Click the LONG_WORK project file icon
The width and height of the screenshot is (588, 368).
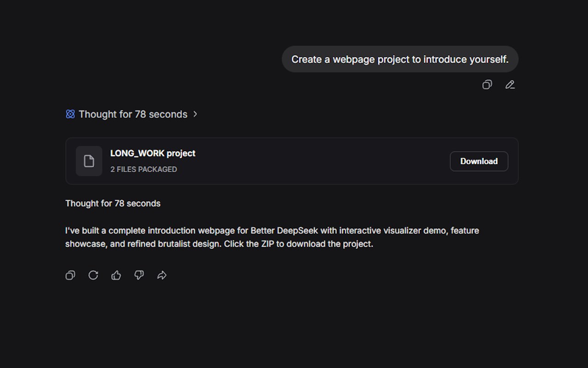(89, 161)
